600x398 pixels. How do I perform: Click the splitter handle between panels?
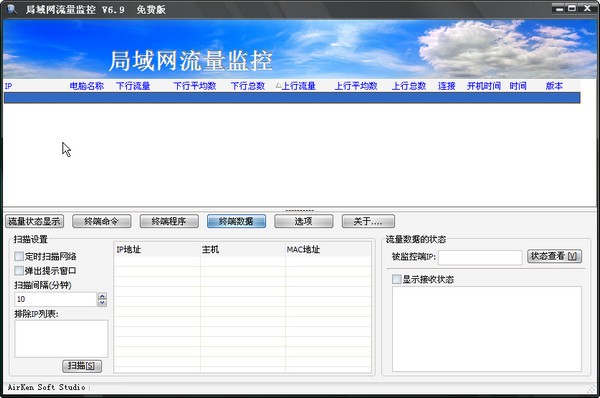click(300, 210)
